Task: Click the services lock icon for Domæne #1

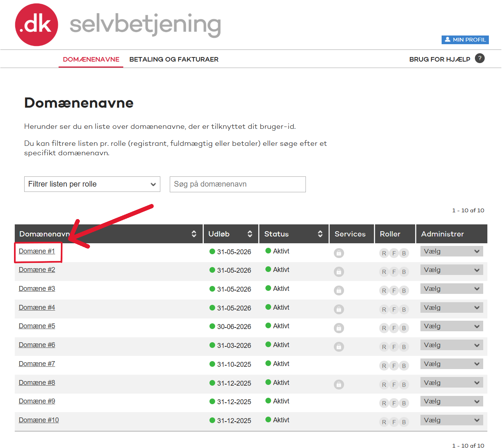Action: pos(339,253)
